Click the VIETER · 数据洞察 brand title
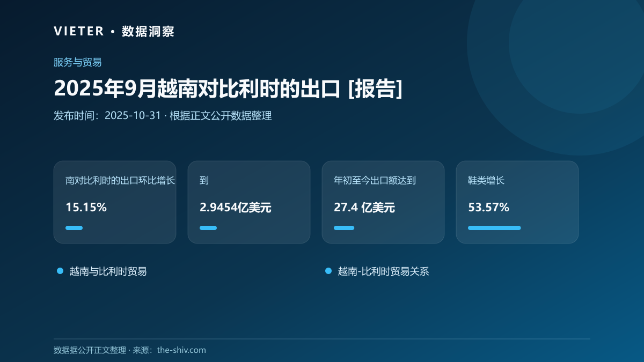This screenshot has width=644, height=362. point(114,31)
